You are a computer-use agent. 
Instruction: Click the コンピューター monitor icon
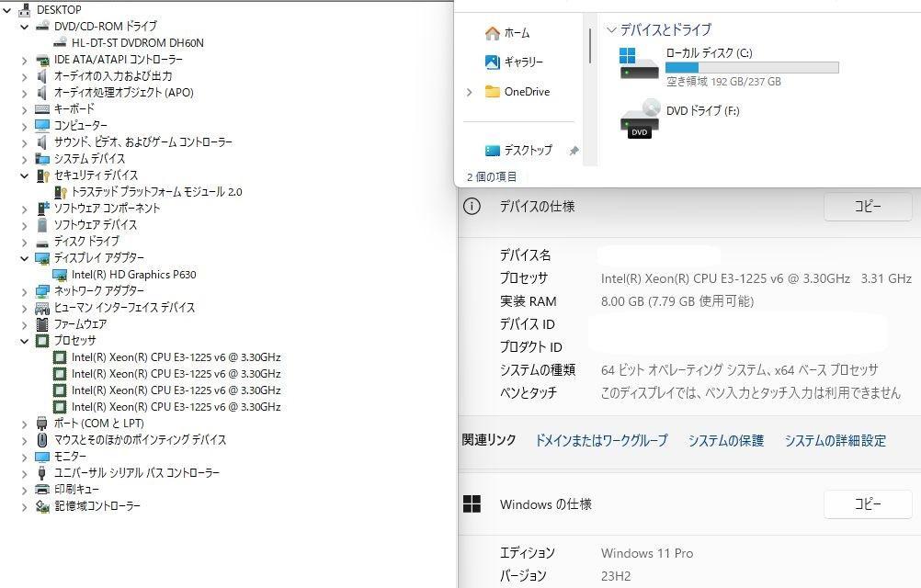[42, 125]
